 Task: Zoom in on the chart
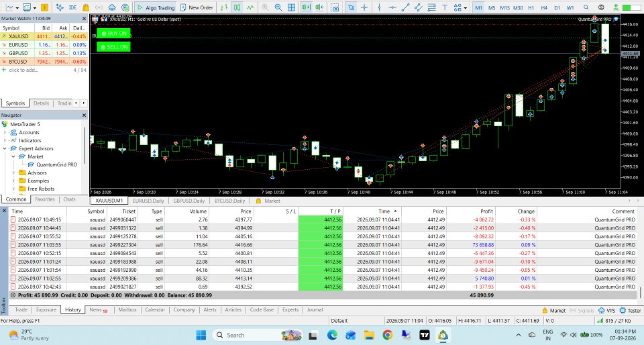pyautogui.click(x=265, y=7)
